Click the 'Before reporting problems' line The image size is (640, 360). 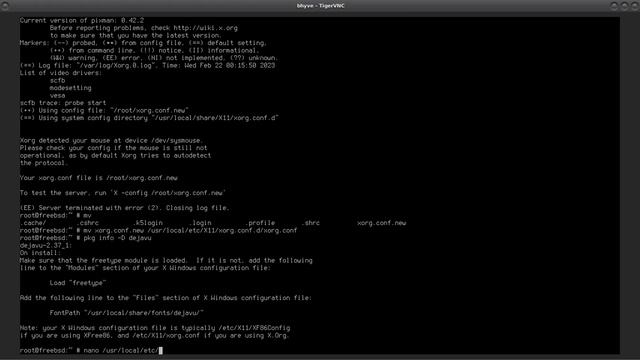pyautogui.click(x=144, y=28)
